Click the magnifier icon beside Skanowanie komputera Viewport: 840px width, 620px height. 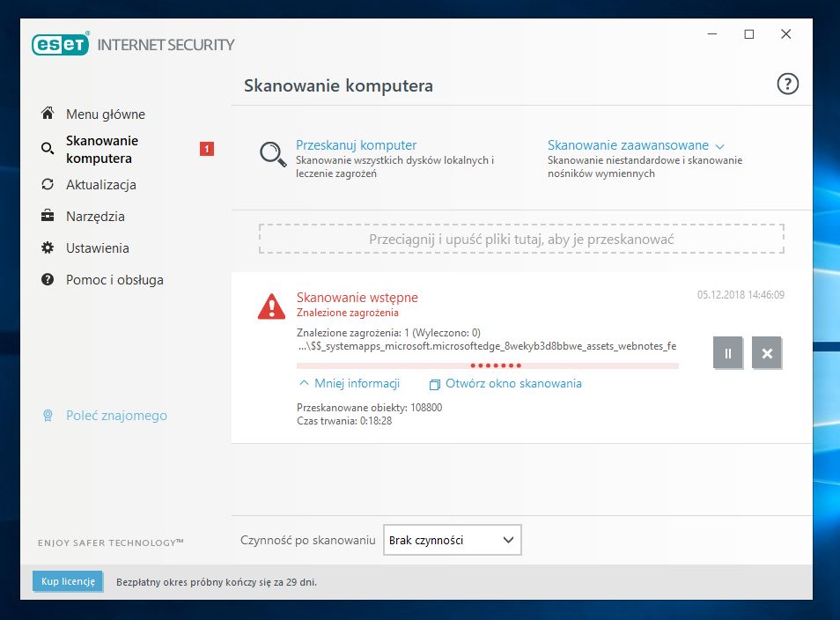[48, 149]
